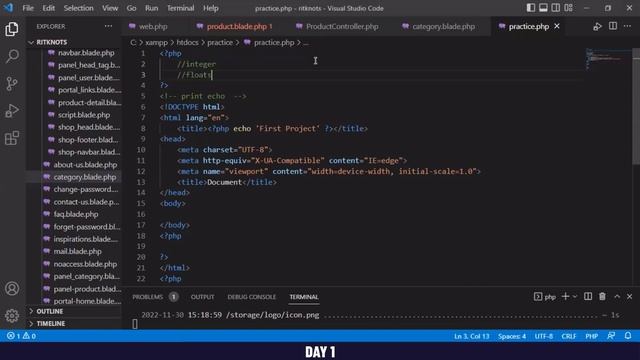Image resolution: width=640 pixels, height=360 pixels.
Task: Switch to the web.php tab
Action: coord(153,27)
